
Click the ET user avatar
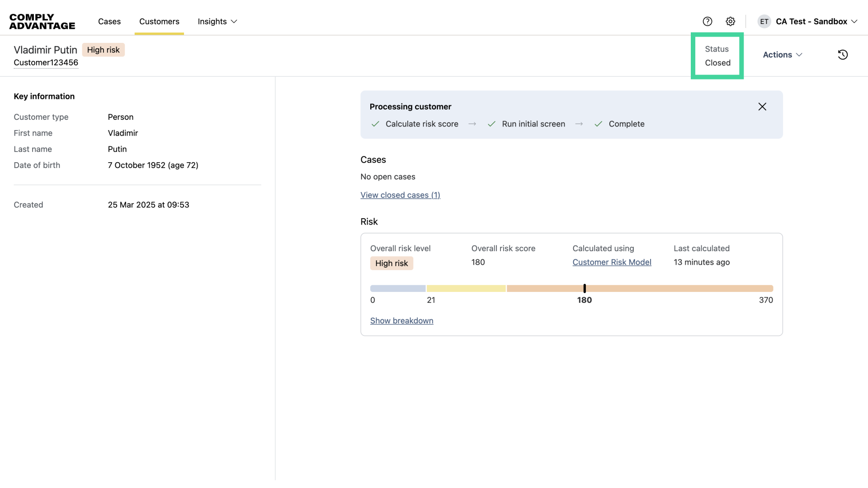click(764, 21)
